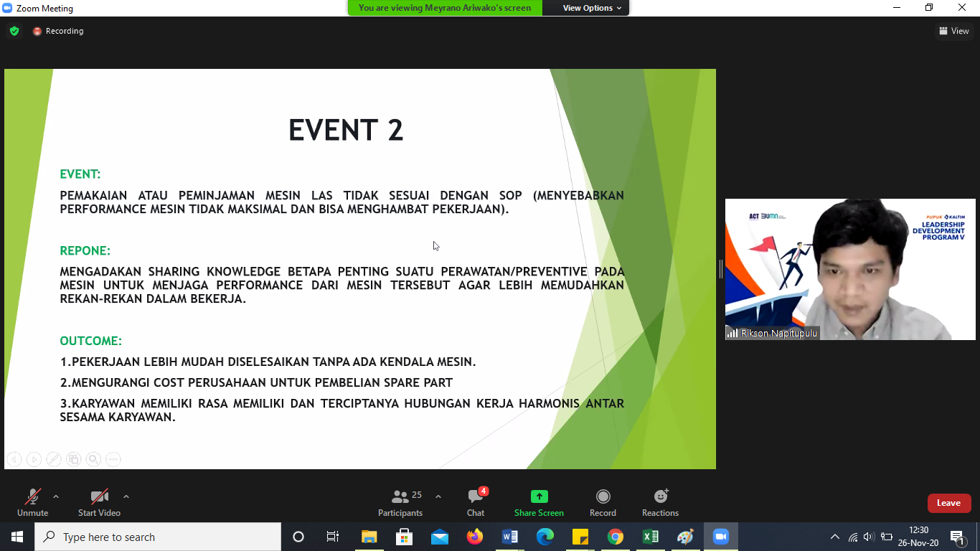Turn on camera with Start Video
This screenshot has height=551, width=980.
coord(99,502)
